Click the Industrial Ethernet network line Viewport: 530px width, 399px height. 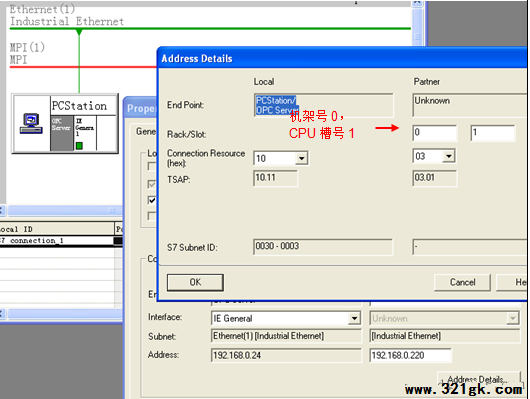[x=210, y=29]
